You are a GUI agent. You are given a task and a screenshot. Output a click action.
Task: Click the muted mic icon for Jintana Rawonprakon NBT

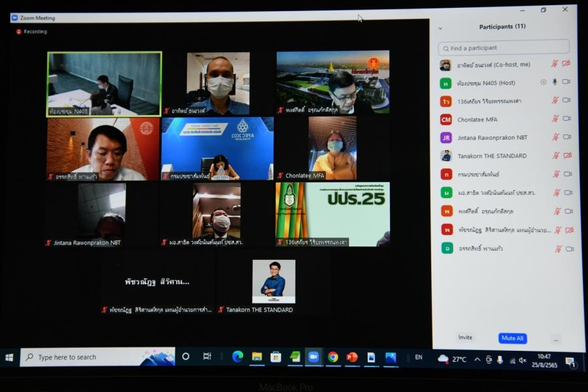click(555, 137)
